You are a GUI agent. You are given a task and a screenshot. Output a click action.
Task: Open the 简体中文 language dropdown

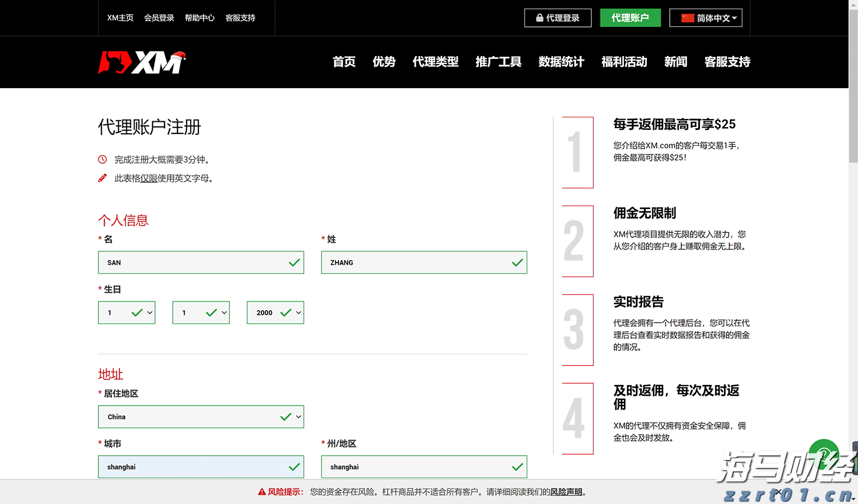[x=706, y=17]
